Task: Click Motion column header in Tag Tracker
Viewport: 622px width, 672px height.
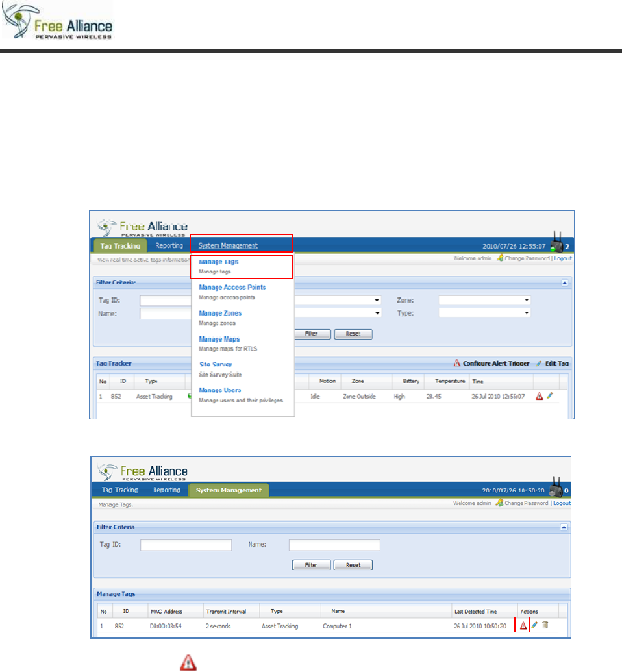Action: coord(327,381)
